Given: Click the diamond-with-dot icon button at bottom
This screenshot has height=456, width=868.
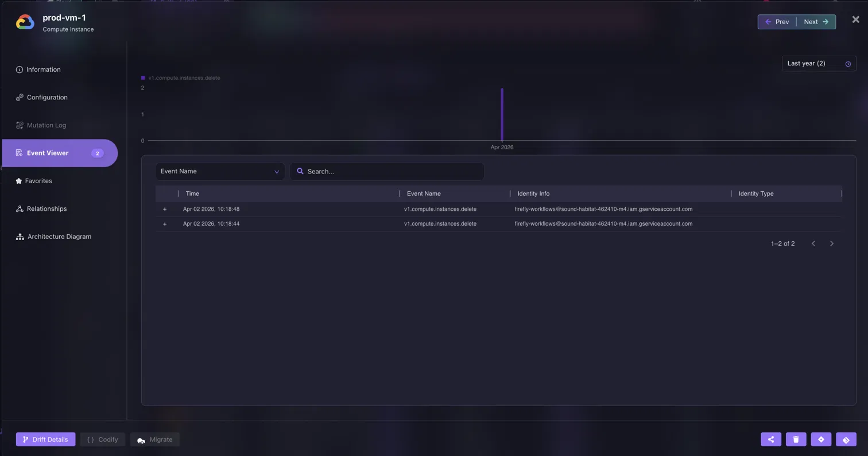Looking at the screenshot, I should tap(821, 439).
